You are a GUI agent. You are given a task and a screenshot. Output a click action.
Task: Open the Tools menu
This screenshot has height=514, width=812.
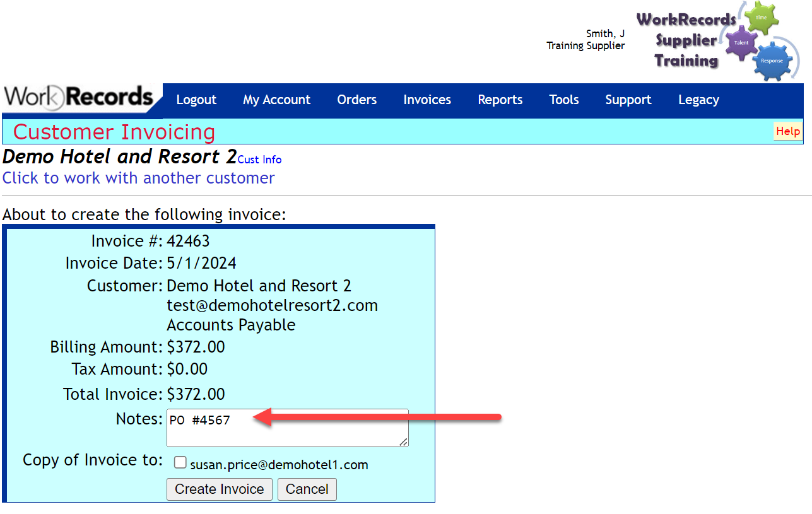[x=564, y=100]
